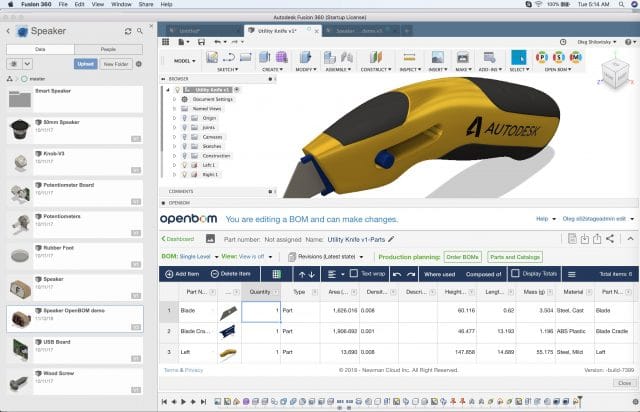Image resolution: width=640 pixels, height=412 pixels.
Task: Toggle visibility bulb of Canvases folder
Action: (184, 137)
